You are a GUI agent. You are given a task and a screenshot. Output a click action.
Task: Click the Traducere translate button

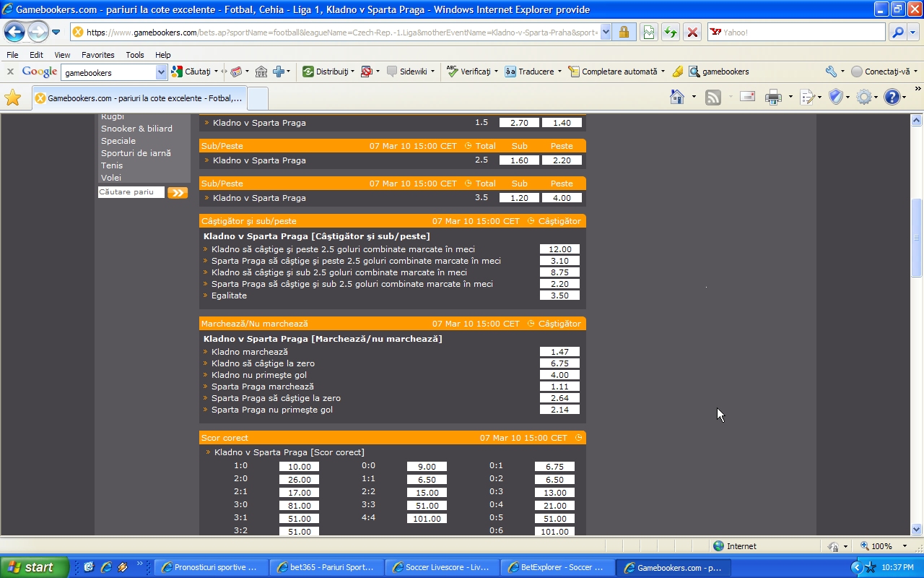pyautogui.click(x=533, y=72)
